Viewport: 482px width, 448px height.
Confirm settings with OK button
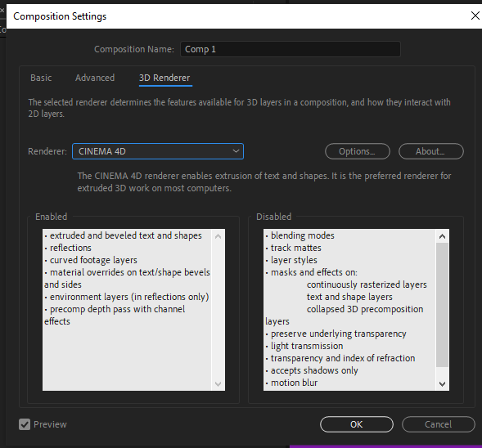click(357, 424)
